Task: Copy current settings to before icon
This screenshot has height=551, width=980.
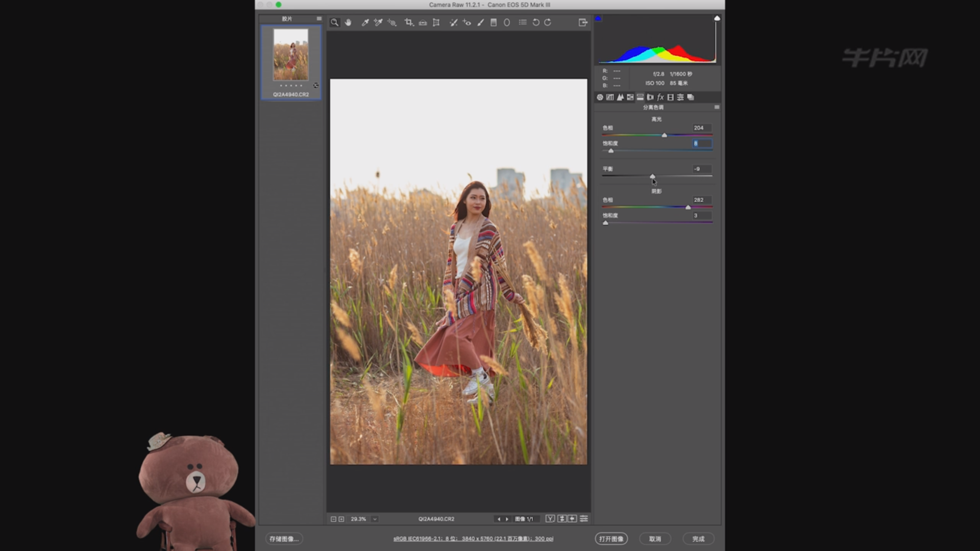Action: [572, 518]
